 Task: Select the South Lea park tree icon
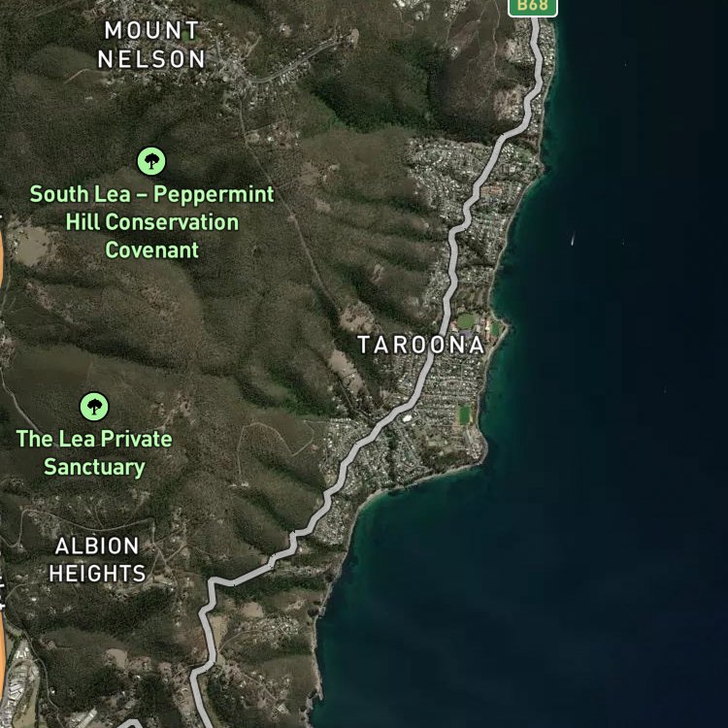tap(151, 161)
